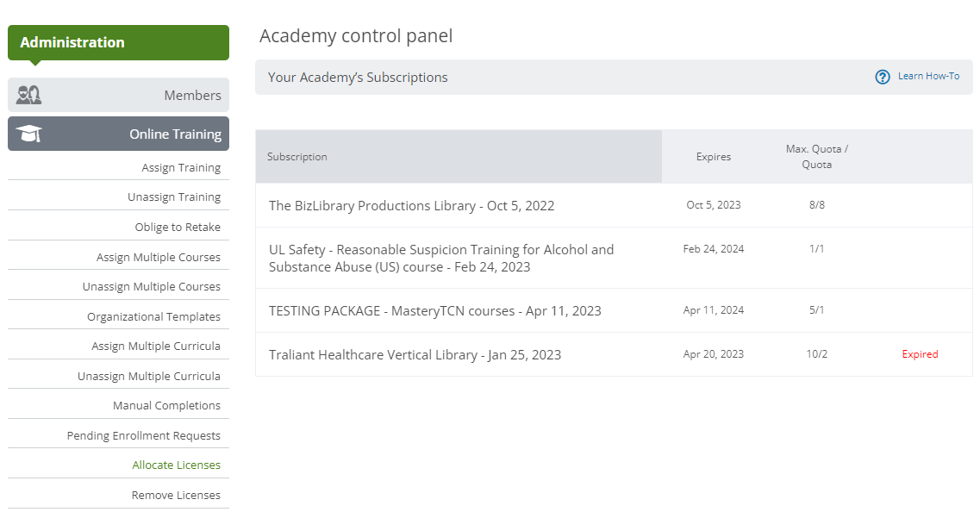Image resolution: width=980 pixels, height=512 pixels.
Task: Select the Allocate Licenses link
Action: [176, 465]
